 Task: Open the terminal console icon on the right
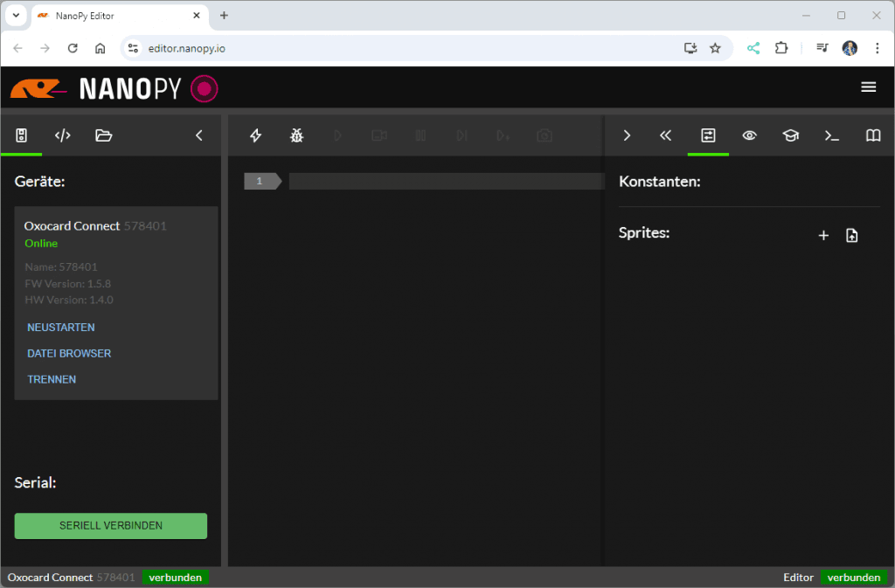(x=831, y=135)
